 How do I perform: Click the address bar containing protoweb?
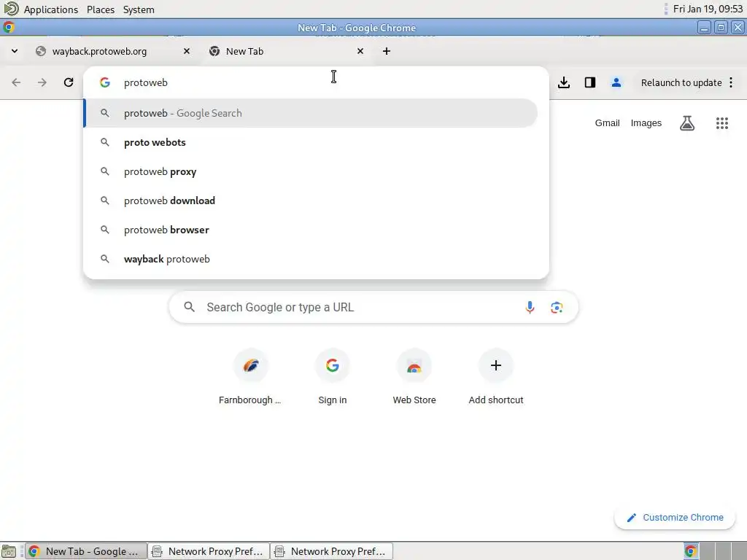pyautogui.click(x=317, y=82)
